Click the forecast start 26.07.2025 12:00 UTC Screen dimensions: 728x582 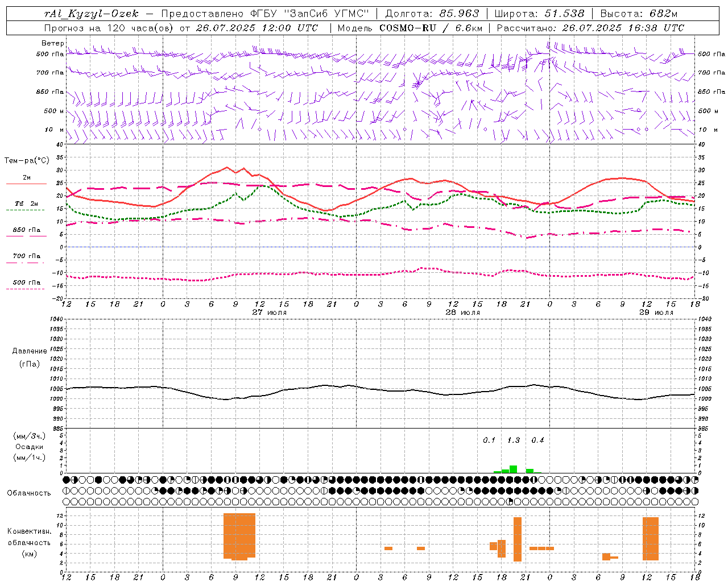tap(257, 28)
